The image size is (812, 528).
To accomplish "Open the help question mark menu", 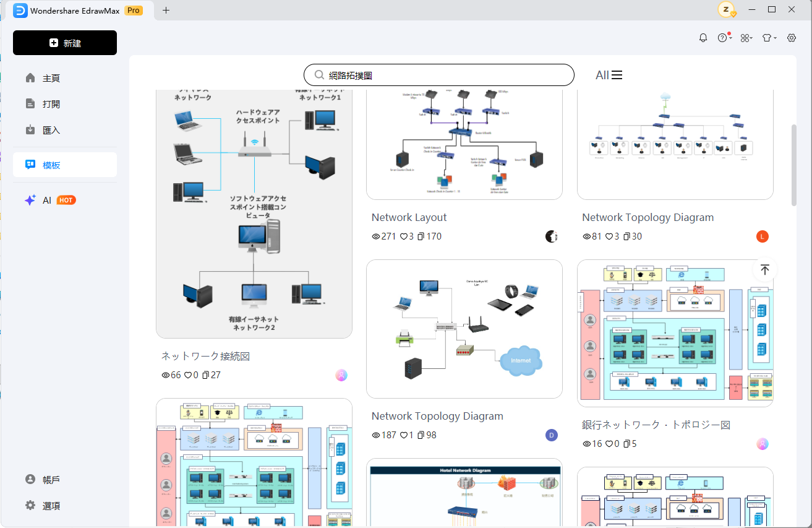I will (x=722, y=38).
